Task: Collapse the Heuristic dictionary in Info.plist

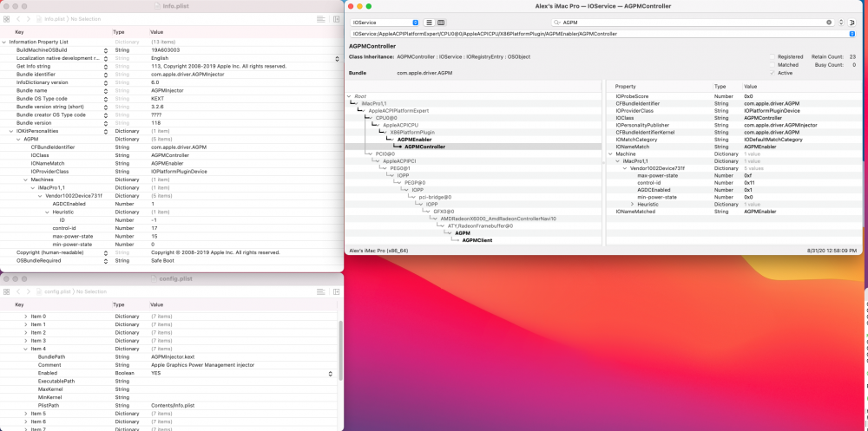Action: pos(47,212)
